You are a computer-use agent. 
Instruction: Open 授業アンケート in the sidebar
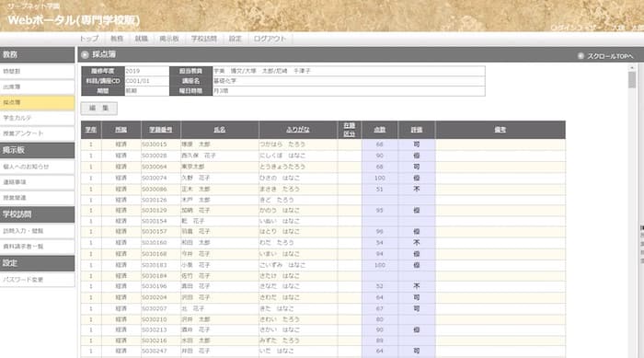pyautogui.click(x=38, y=133)
